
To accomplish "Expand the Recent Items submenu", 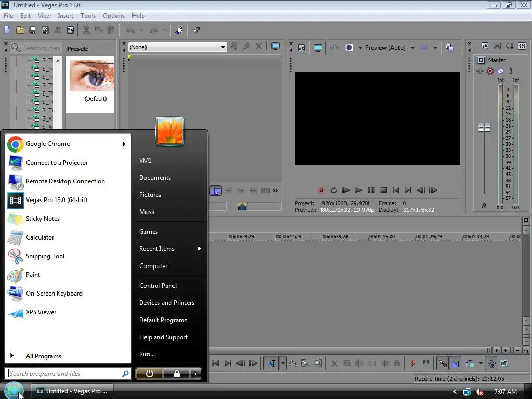I will [x=199, y=249].
